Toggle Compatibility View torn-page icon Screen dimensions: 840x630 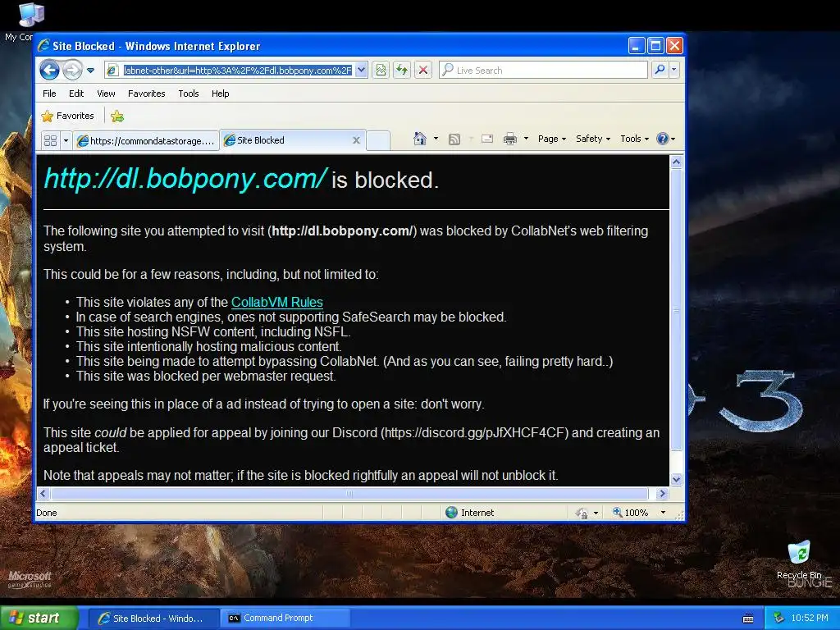(381, 71)
